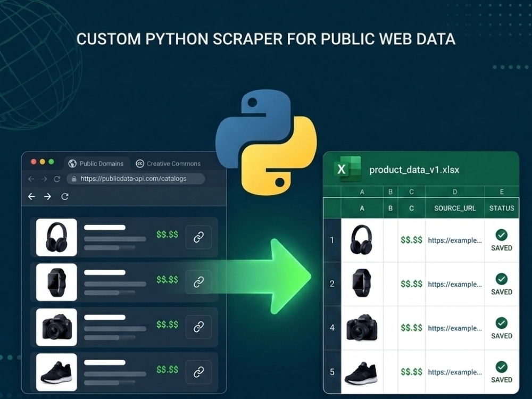The height and width of the screenshot is (399, 532).
Task: Click the large white back arrow in the toolbar
Action: (31, 196)
